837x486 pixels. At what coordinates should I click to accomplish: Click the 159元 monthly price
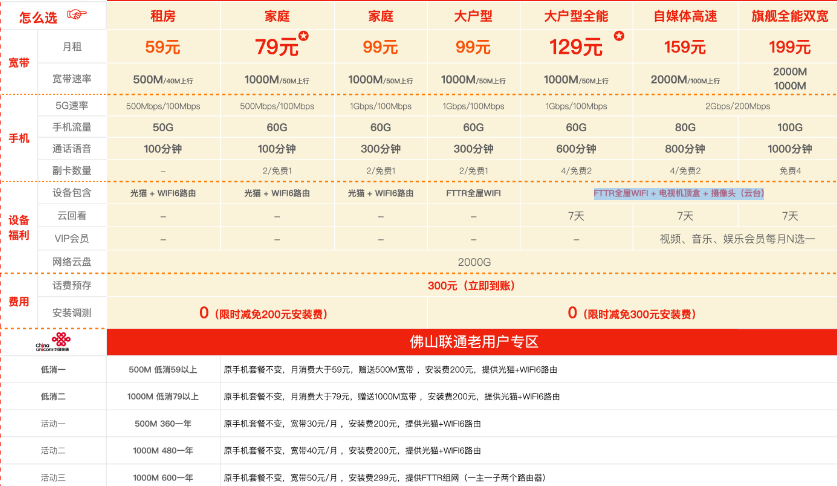pos(685,47)
